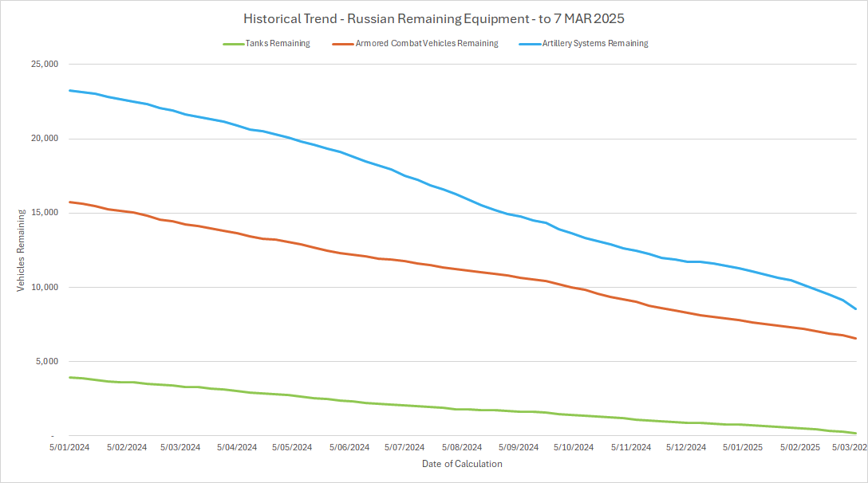
Task: Click the 5/02/2025 date axis label
Action: [799, 448]
